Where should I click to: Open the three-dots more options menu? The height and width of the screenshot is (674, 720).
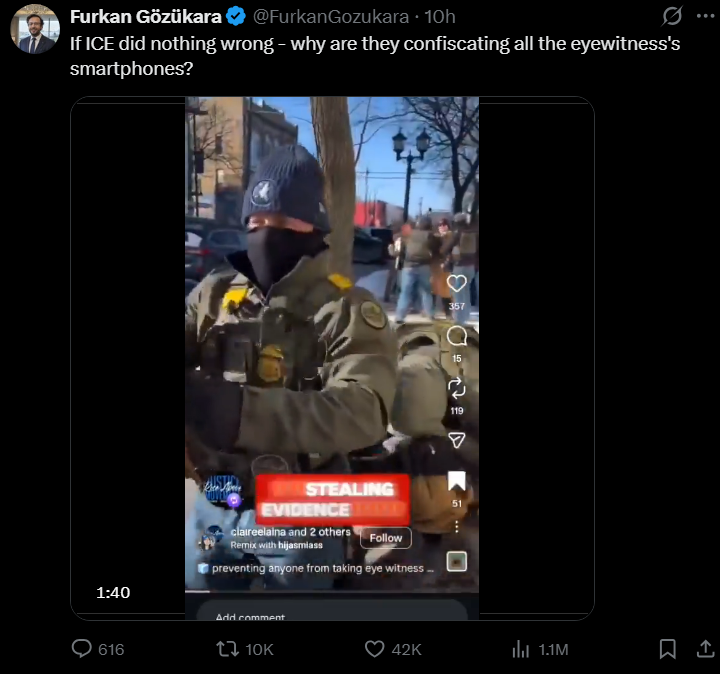705,16
